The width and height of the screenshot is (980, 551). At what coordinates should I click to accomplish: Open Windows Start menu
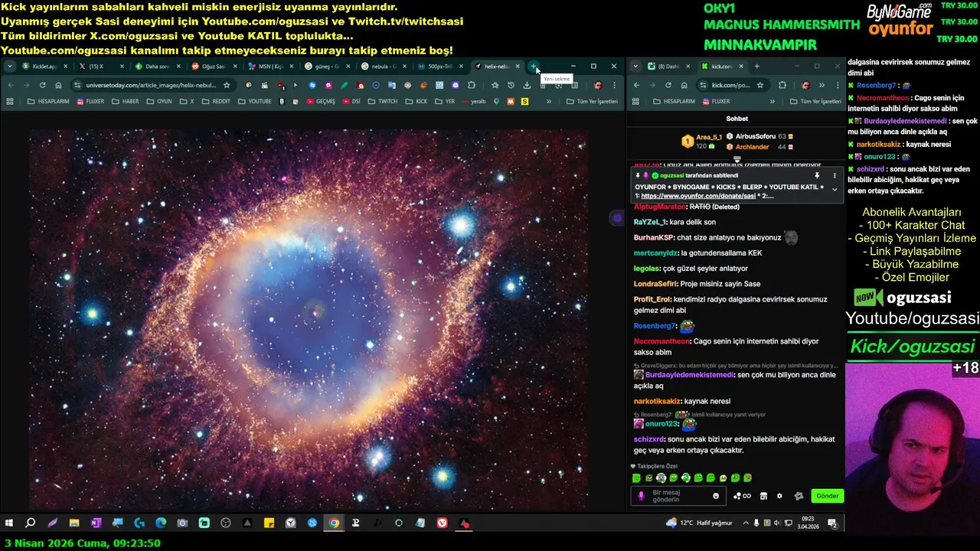(x=9, y=523)
